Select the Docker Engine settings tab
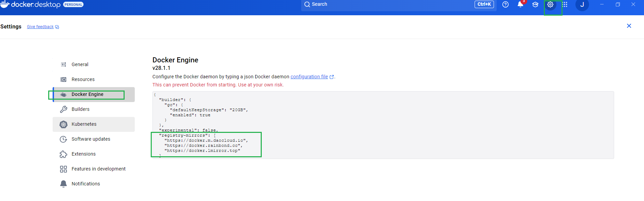The image size is (644, 201). pyautogui.click(x=94, y=94)
